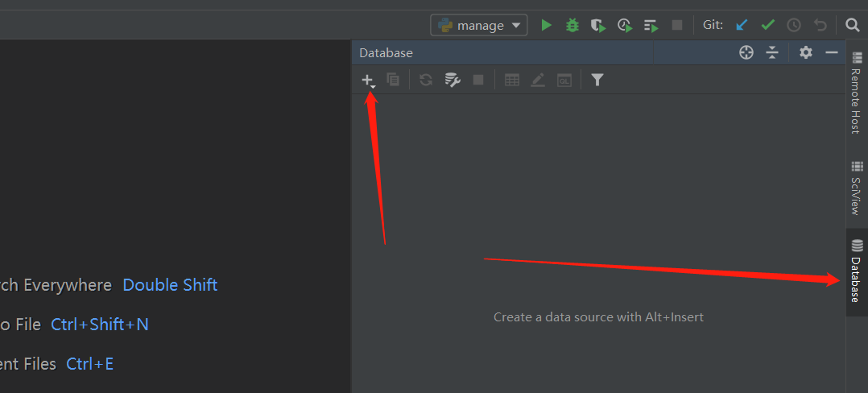
Task: Click the Double Shift shortcut hint
Action: click(170, 285)
